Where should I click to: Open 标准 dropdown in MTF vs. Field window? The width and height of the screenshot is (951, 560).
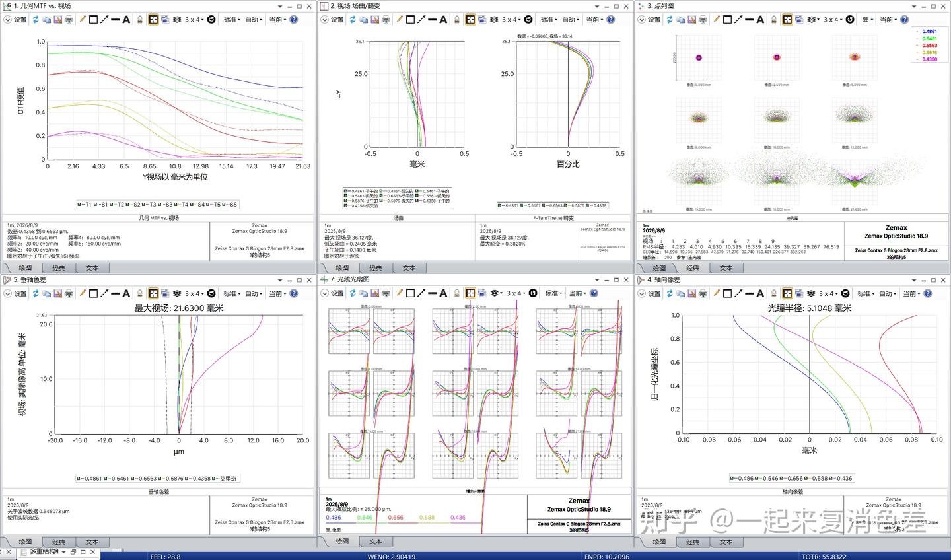click(x=232, y=20)
